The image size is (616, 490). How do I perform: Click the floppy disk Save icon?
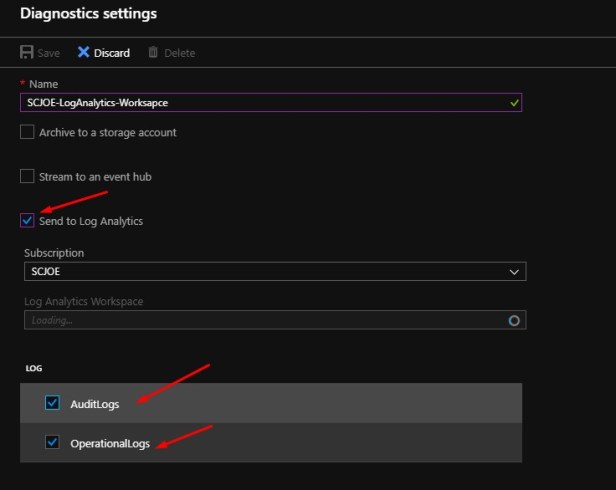point(27,52)
